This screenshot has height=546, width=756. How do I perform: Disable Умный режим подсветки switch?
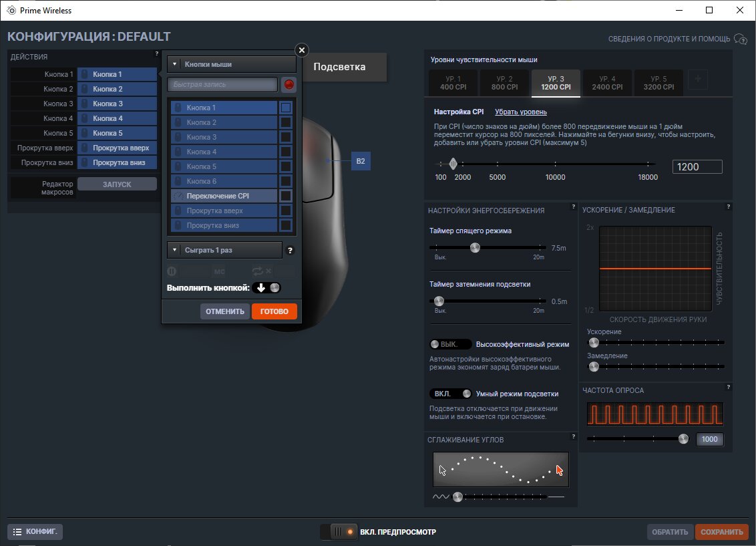(x=450, y=394)
